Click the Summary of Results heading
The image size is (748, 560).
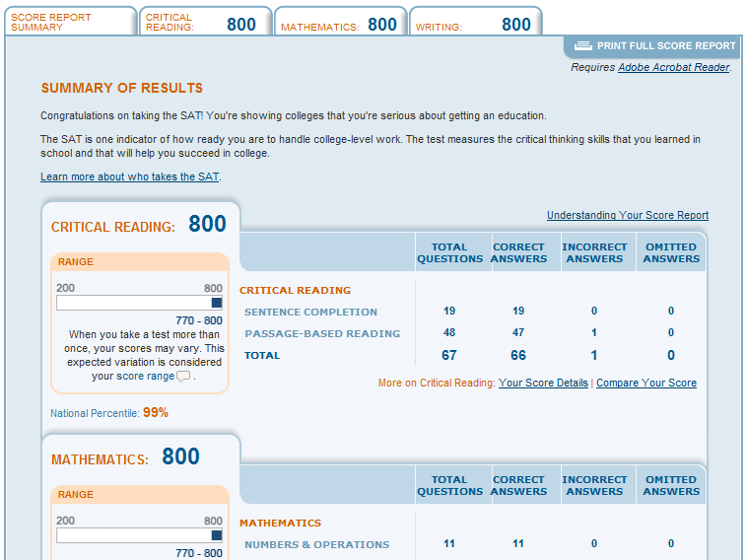(121, 88)
